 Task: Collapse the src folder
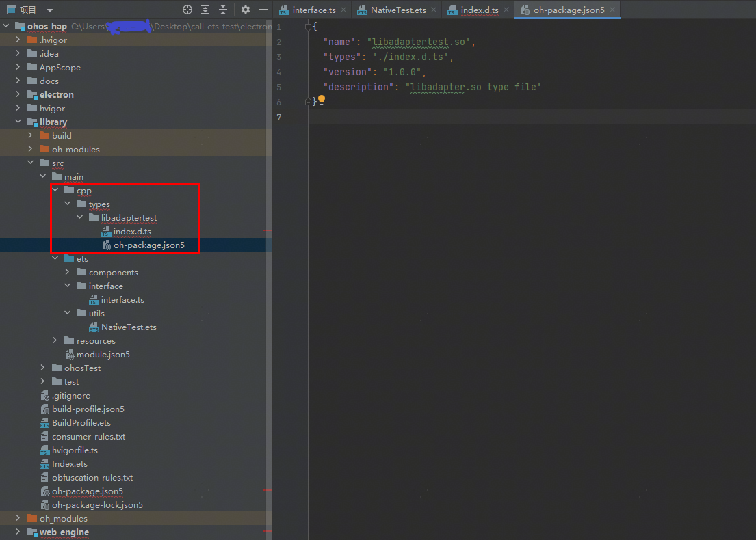30,163
